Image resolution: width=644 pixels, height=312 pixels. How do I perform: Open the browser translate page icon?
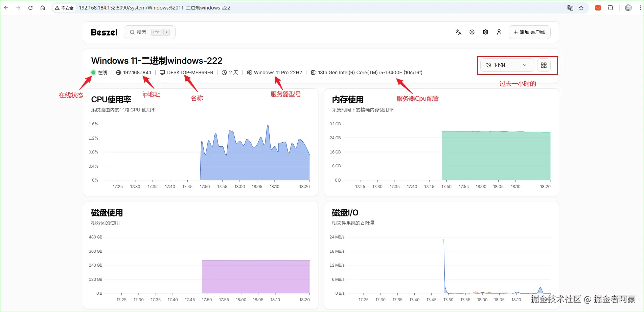pyautogui.click(x=570, y=8)
